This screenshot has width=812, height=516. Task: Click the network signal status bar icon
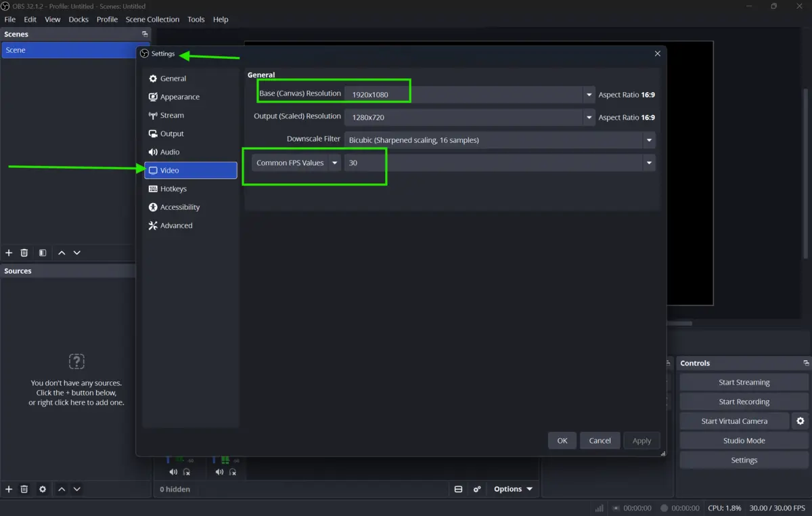(600, 508)
